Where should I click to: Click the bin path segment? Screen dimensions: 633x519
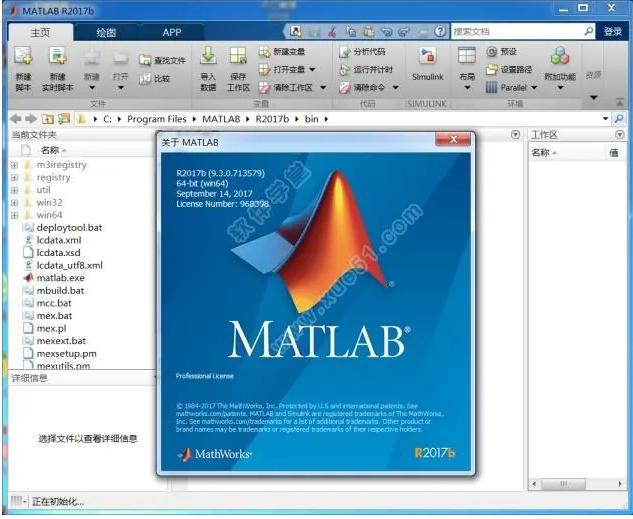coord(311,119)
